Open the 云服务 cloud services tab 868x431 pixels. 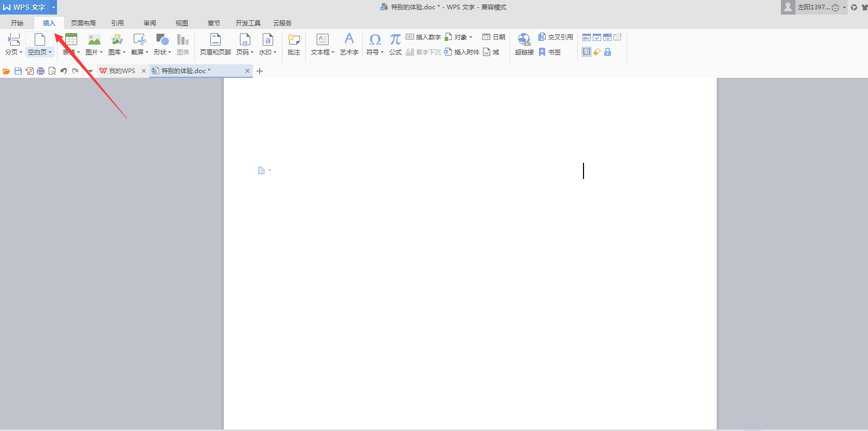click(x=282, y=23)
